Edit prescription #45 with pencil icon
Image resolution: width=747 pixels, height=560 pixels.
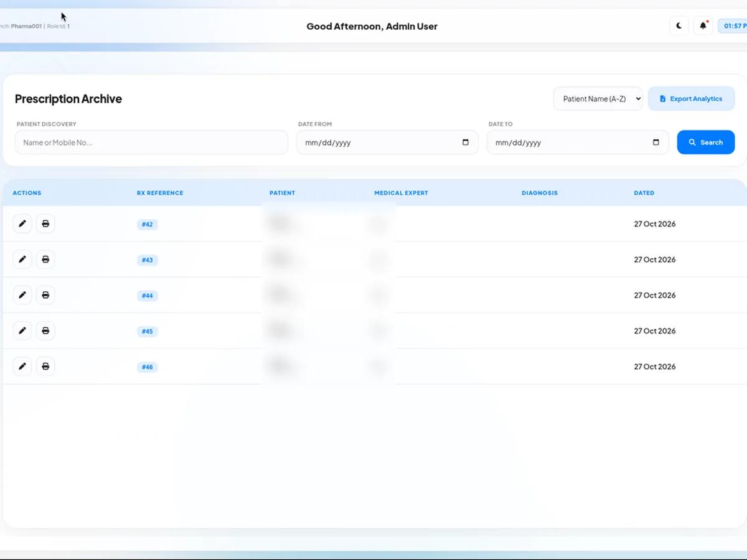click(x=22, y=330)
